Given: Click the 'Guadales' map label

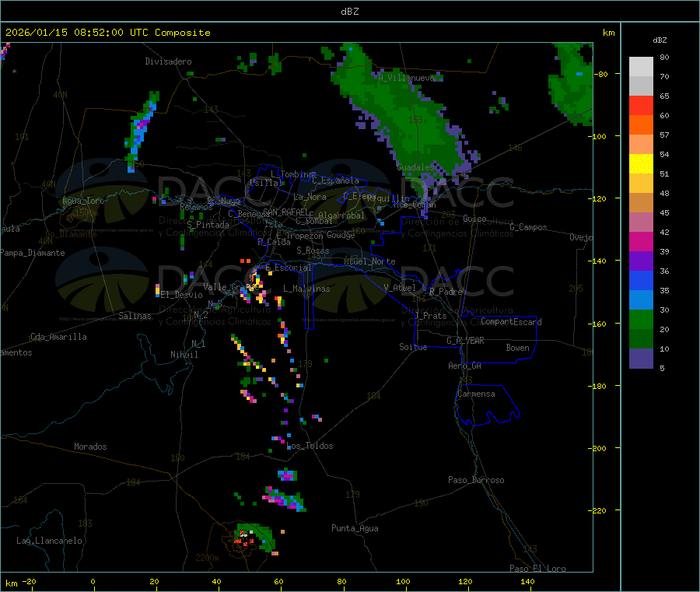Looking at the screenshot, I should point(415,167).
